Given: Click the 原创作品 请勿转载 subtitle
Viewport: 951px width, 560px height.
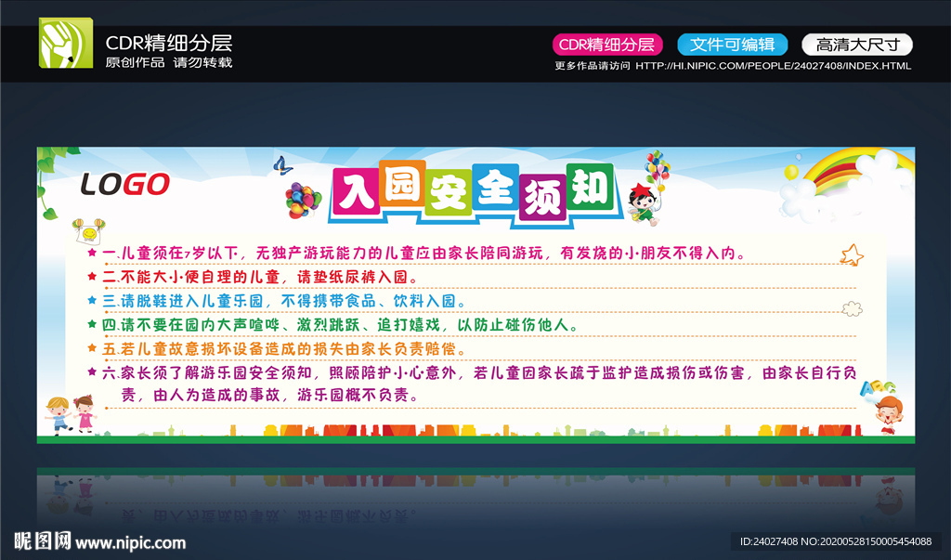Looking at the screenshot, I should click(169, 62).
